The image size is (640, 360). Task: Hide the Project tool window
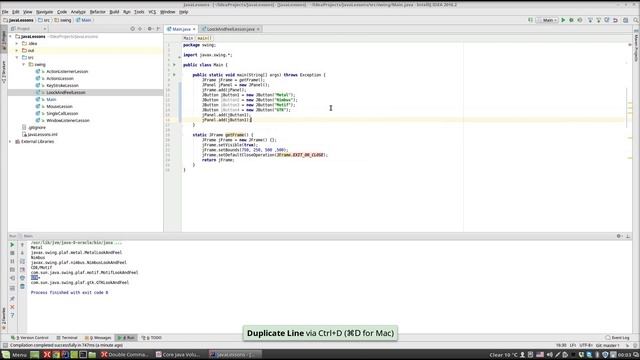[158, 29]
